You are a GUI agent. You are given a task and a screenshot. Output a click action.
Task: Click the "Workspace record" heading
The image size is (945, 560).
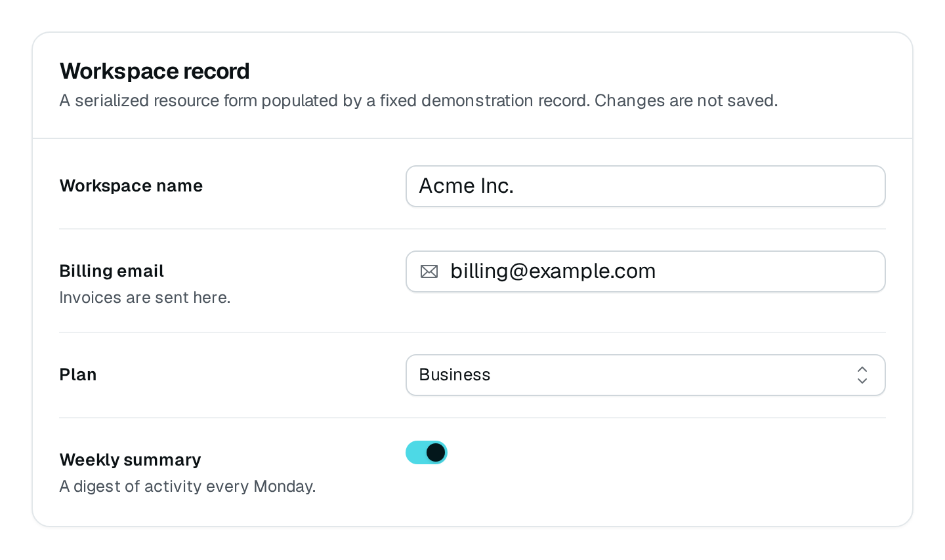tap(155, 71)
